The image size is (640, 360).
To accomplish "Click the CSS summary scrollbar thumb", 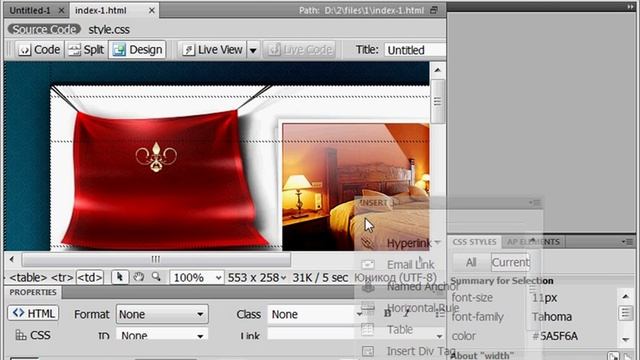I will coord(626,313).
